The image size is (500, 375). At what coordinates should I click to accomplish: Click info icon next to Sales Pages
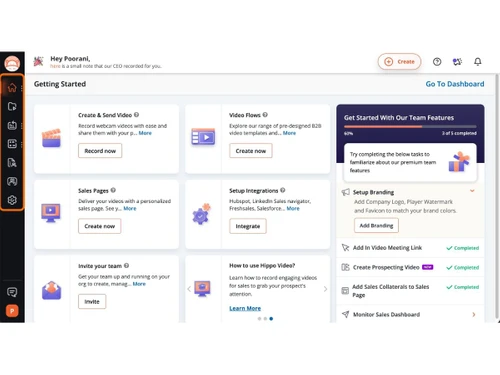pos(113,190)
